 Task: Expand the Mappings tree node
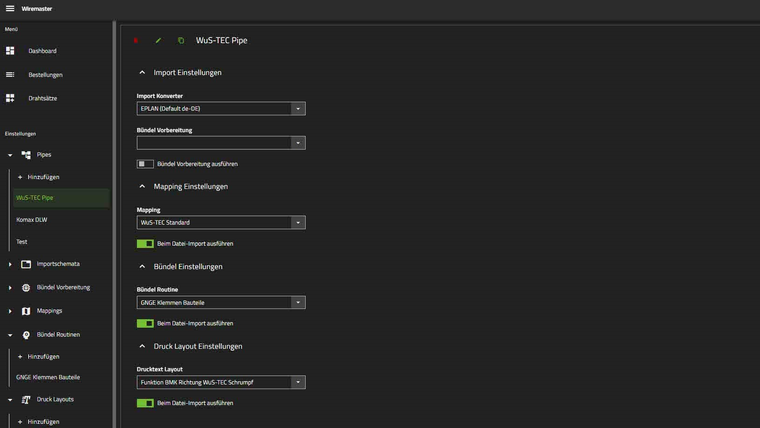click(x=10, y=311)
